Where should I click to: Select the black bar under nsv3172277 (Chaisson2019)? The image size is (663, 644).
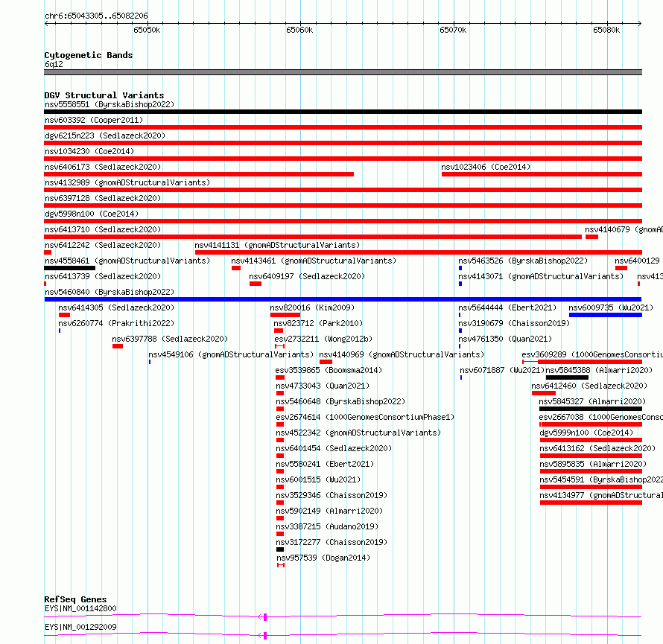[280, 549]
